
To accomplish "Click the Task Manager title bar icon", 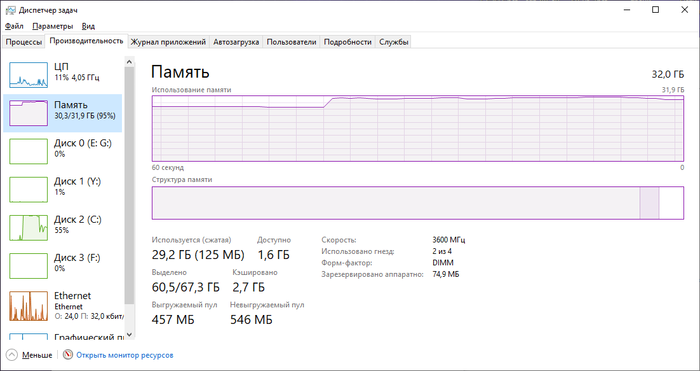I will [x=10, y=10].
